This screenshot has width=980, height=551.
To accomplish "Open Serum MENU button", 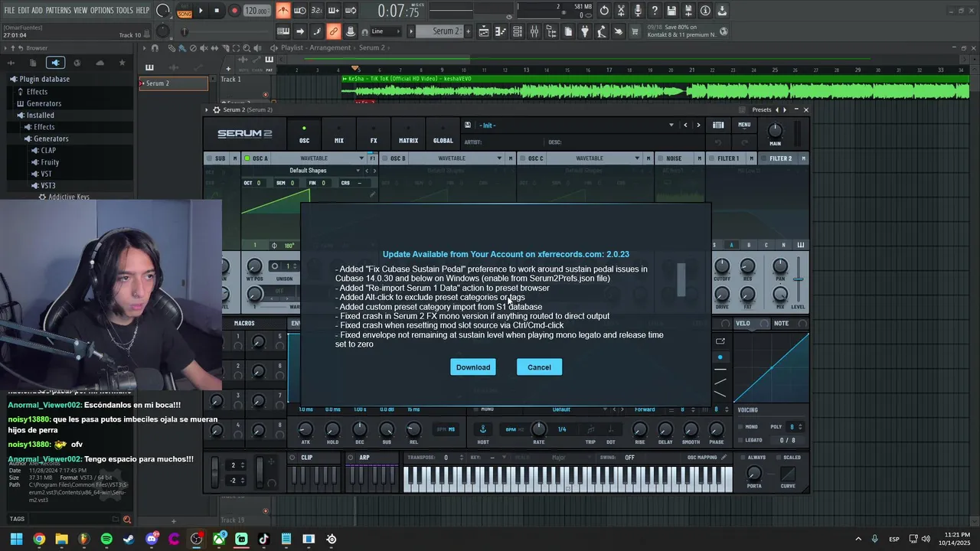I will 744,125.
